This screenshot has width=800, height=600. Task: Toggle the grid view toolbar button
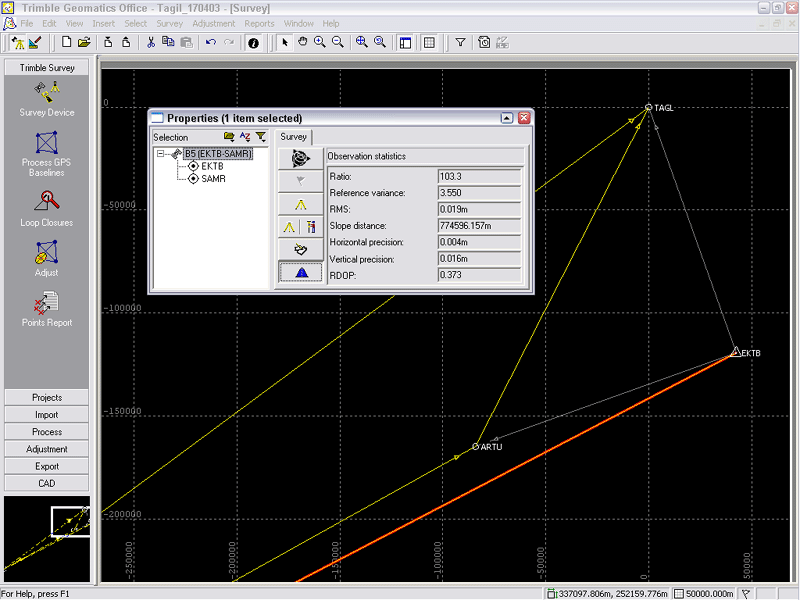pyautogui.click(x=429, y=43)
